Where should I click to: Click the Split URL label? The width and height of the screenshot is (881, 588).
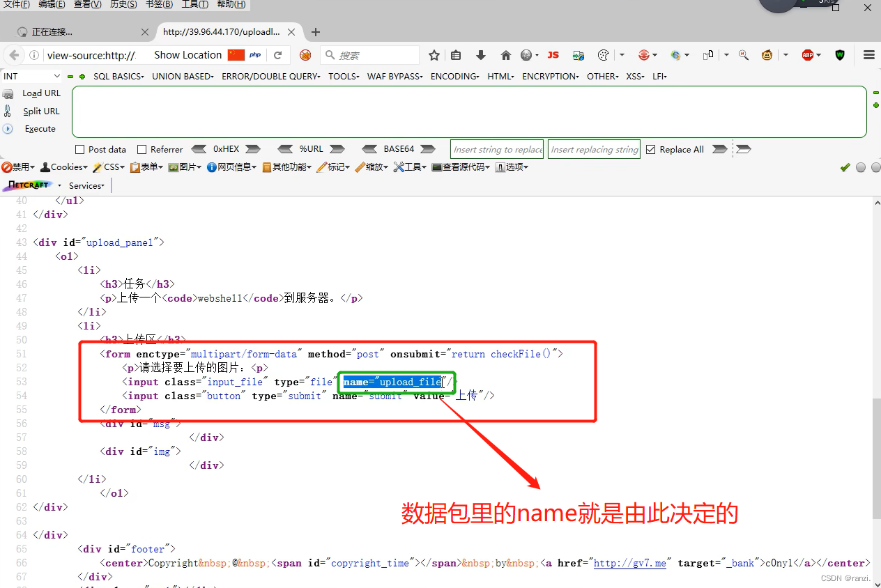pyautogui.click(x=41, y=111)
